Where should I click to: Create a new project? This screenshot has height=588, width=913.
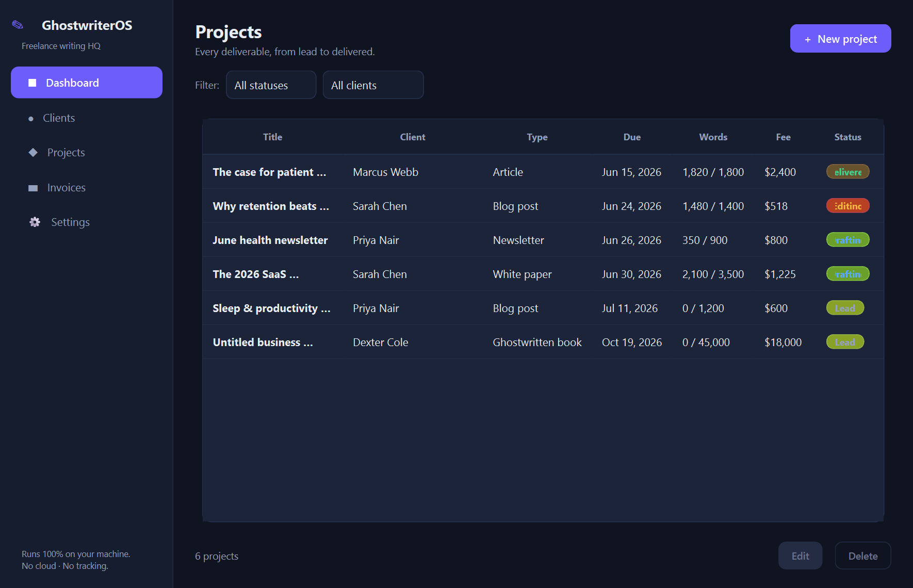click(840, 39)
